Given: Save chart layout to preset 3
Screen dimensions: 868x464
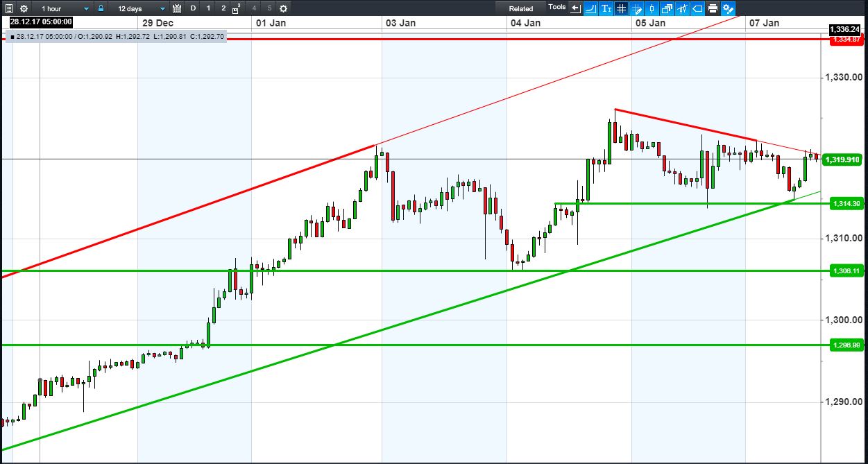Looking at the screenshot, I should click(237, 8).
